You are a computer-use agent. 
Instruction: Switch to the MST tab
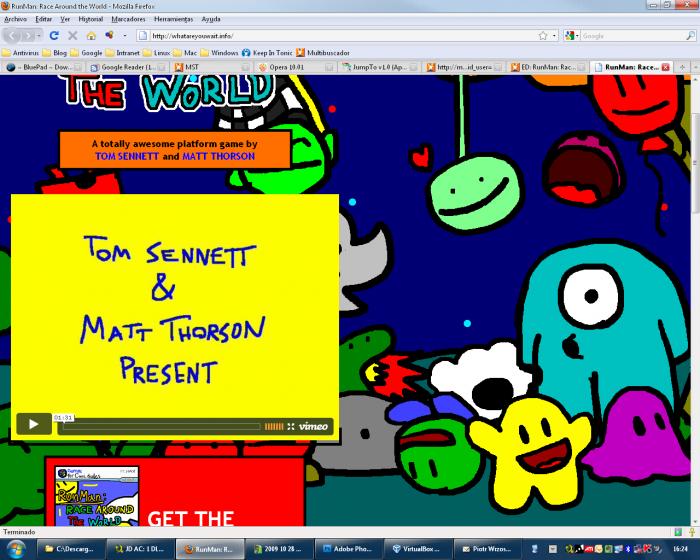pos(212,67)
